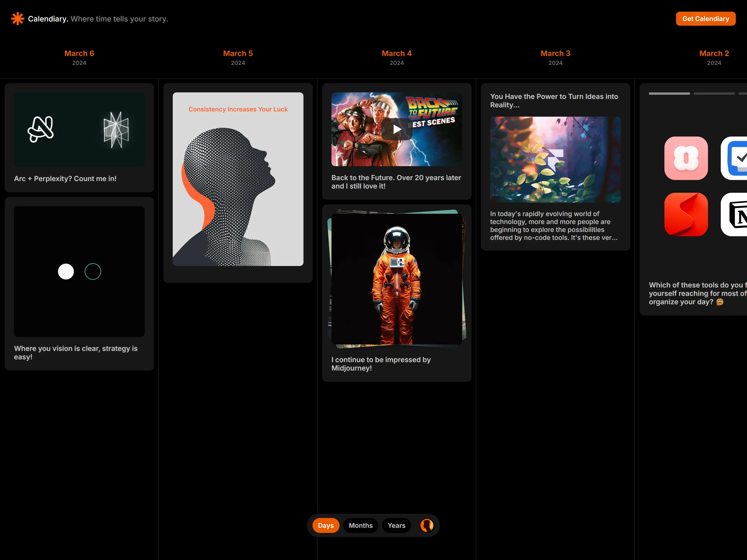The width and height of the screenshot is (747, 560).
Task: Click 'Consistency Increases Your Luck' poster title
Action: [x=238, y=109]
